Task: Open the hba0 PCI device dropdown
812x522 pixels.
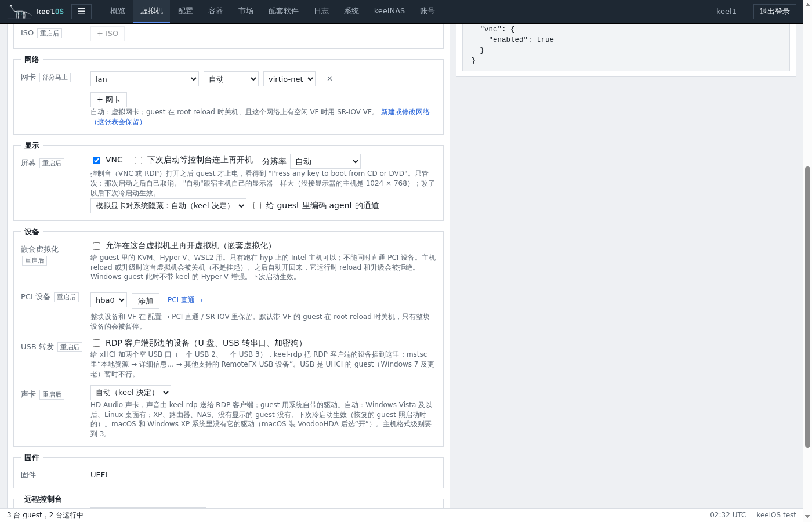Action: (x=108, y=300)
